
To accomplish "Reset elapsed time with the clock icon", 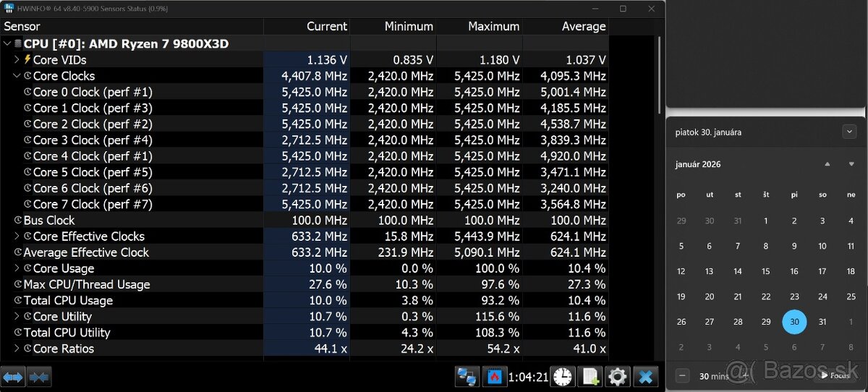I will pos(562,377).
